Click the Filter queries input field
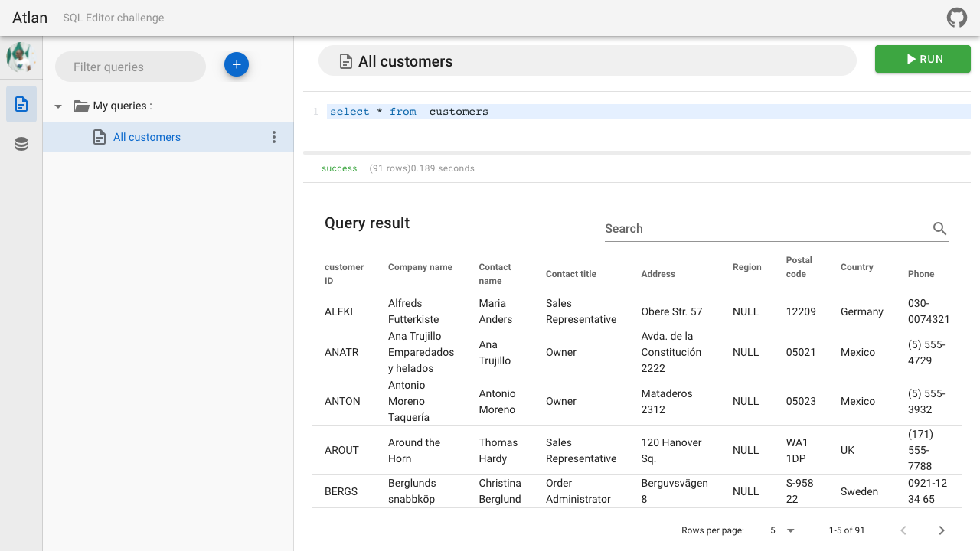Image resolution: width=980 pixels, height=551 pixels. click(130, 67)
